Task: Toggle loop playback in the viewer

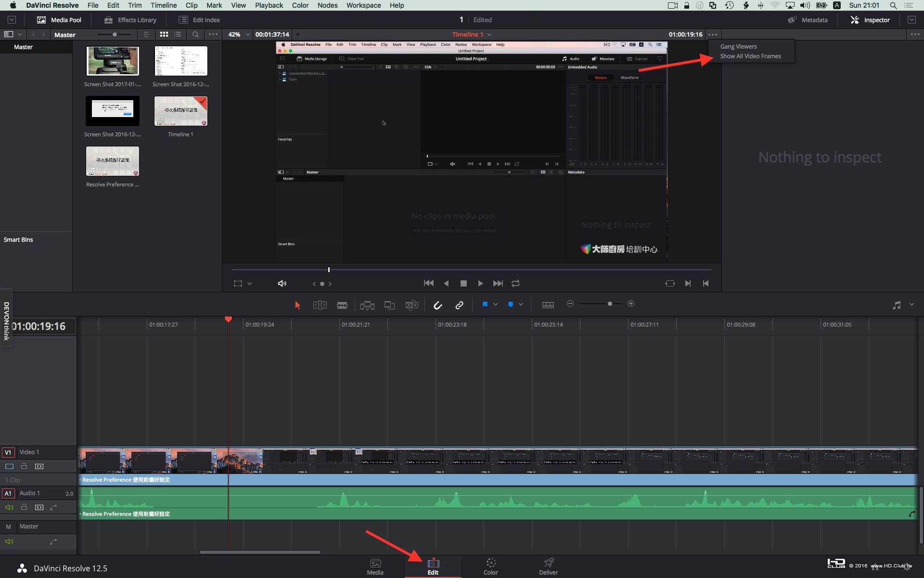Action: pyautogui.click(x=515, y=284)
